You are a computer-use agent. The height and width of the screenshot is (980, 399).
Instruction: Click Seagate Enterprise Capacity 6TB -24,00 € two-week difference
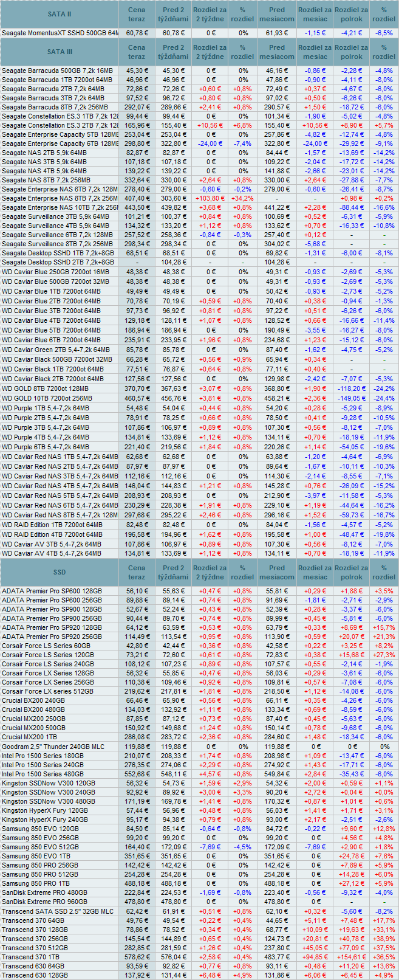(x=210, y=143)
